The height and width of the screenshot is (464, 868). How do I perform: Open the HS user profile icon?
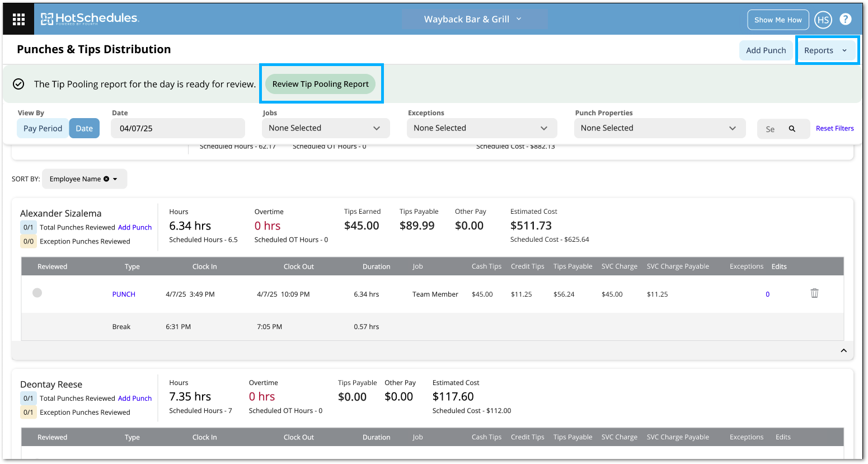coord(823,20)
